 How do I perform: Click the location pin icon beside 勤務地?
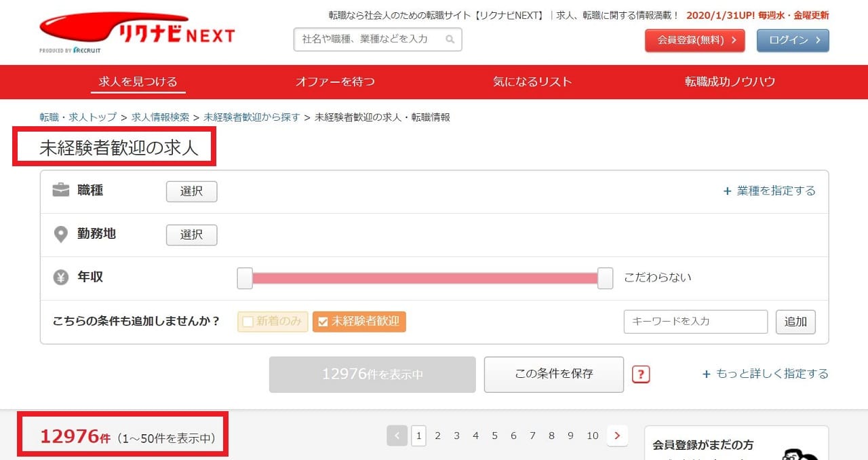point(61,234)
